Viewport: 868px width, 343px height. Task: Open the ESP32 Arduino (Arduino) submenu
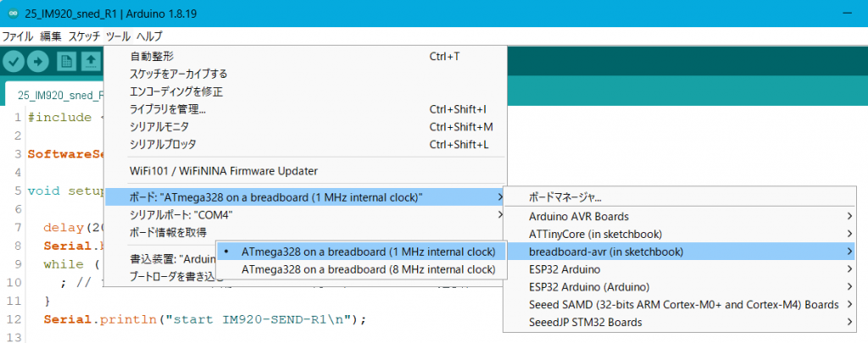click(x=589, y=287)
